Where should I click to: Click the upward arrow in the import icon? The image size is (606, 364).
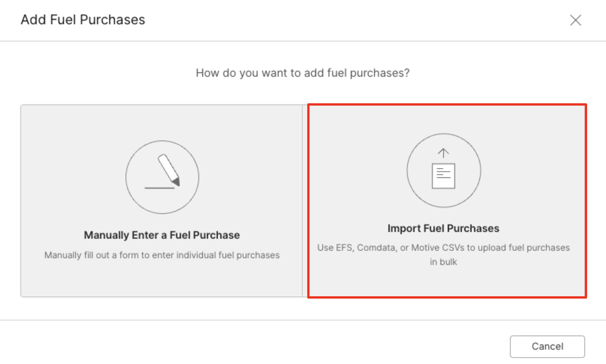point(443,153)
